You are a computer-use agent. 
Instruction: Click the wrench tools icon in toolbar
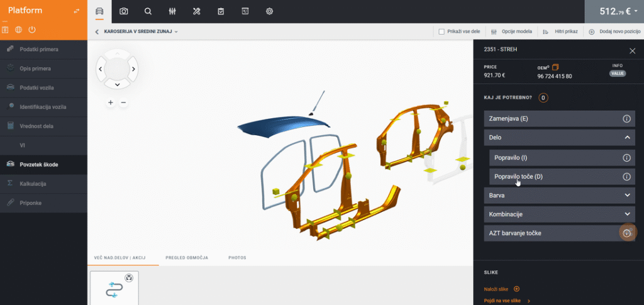coord(196,11)
